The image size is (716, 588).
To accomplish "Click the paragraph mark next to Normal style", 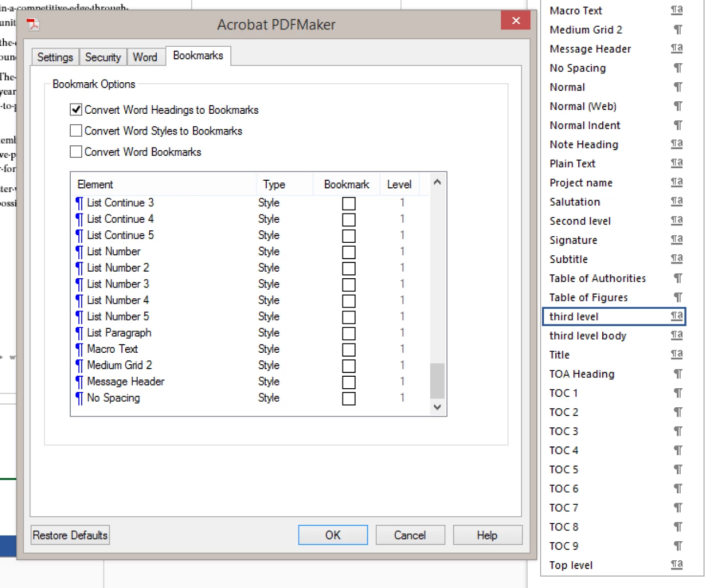I will point(678,87).
